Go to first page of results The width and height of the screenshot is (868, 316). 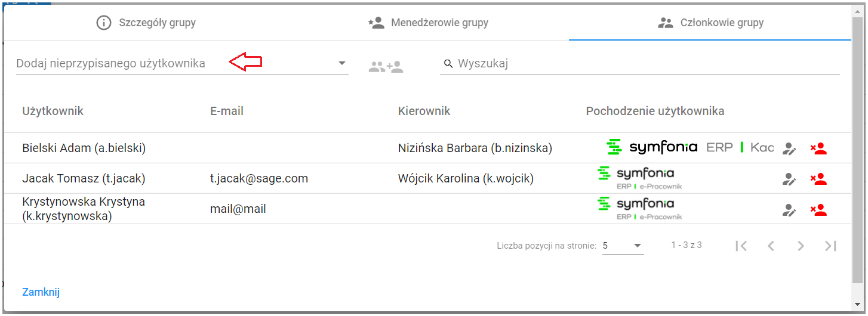point(741,246)
